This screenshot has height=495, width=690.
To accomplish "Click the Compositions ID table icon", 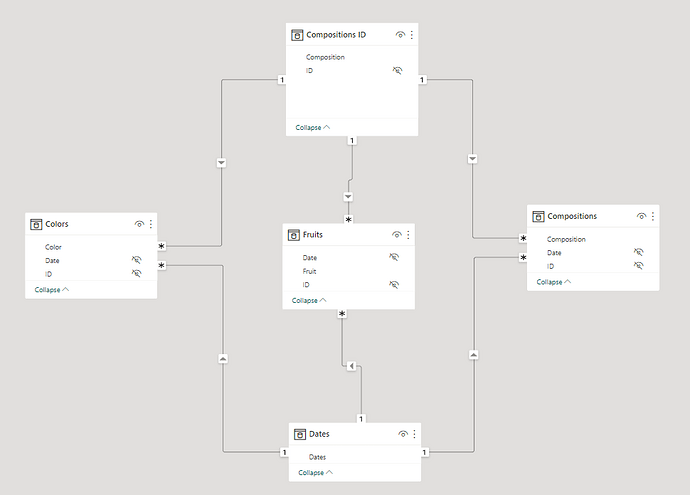I will (297, 35).
